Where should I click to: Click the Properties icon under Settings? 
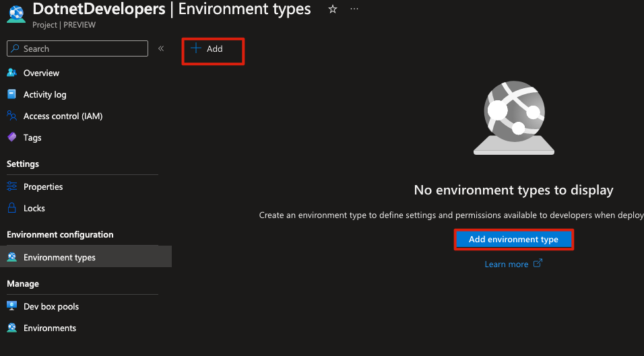pyautogui.click(x=11, y=186)
